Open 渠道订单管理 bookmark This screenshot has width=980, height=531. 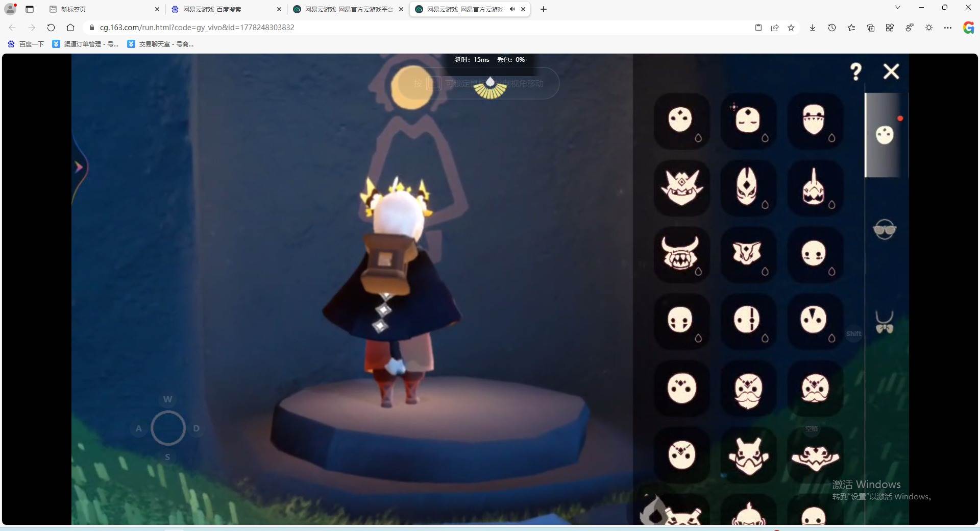click(x=85, y=44)
